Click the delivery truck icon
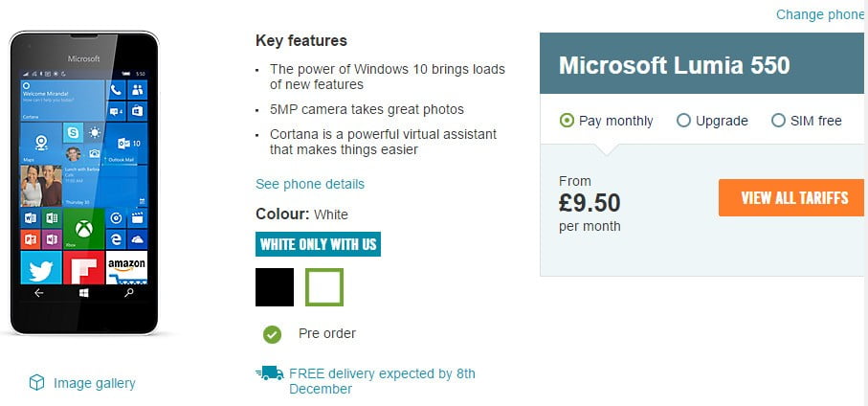The width and height of the screenshot is (868, 406). click(270, 373)
